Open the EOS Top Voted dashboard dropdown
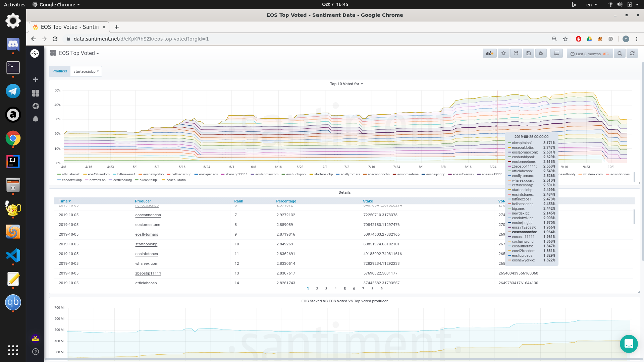 click(79, 53)
